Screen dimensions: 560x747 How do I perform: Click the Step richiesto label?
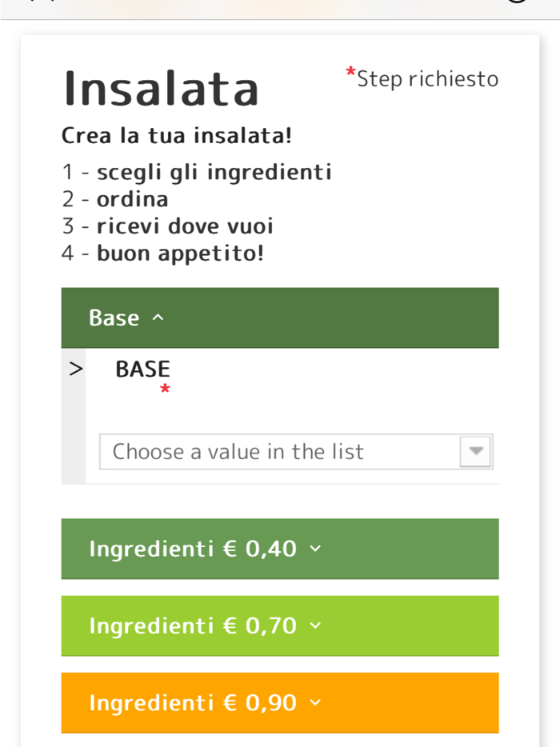point(428,78)
